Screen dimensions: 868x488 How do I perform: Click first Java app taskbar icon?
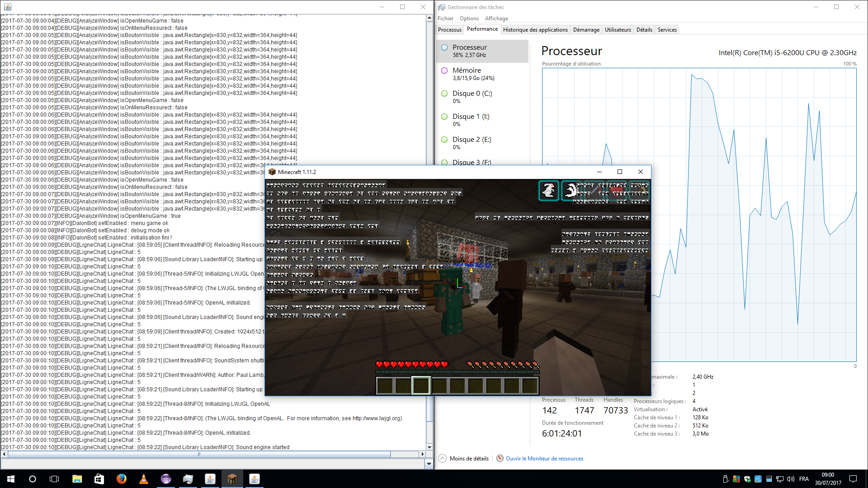click(210, 479)
